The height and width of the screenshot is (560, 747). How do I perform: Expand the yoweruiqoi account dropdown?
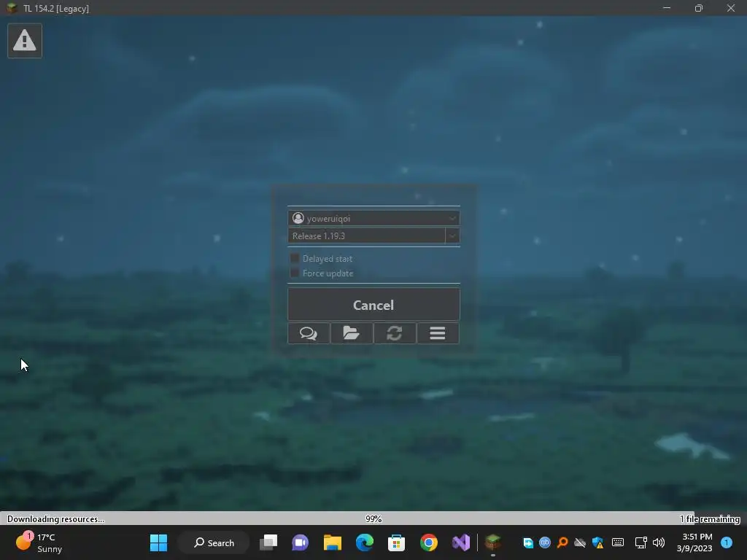click(x=373, y=218)
